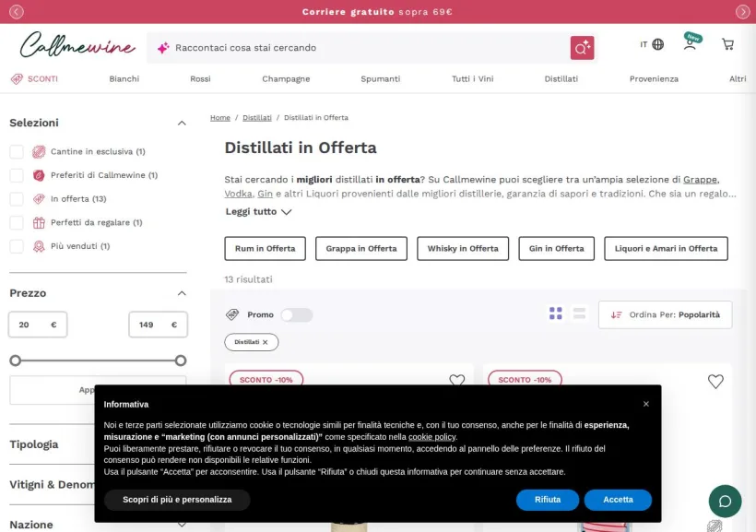This screenshot has width=756, height=532.
Task: Switch to grid view layout
Action: pos(555,313)
